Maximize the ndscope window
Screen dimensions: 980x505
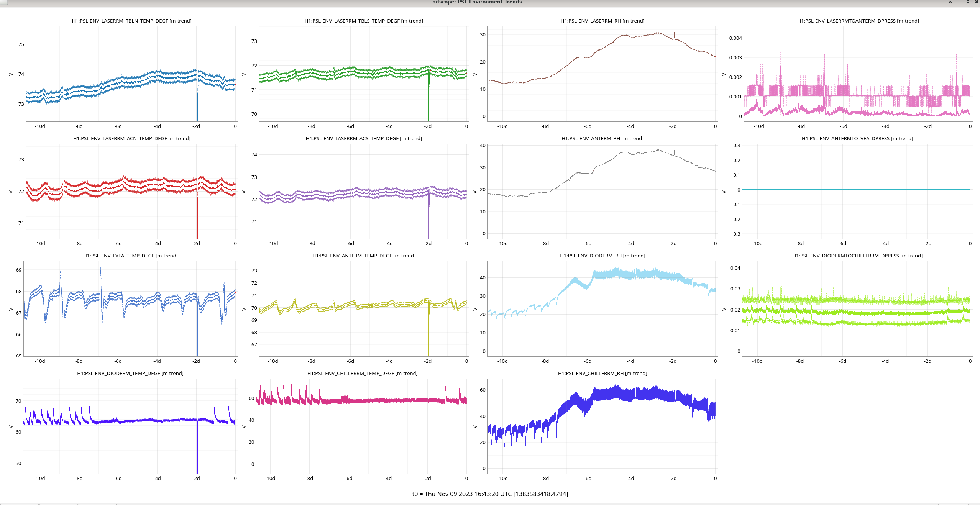[x=968, y=2]
